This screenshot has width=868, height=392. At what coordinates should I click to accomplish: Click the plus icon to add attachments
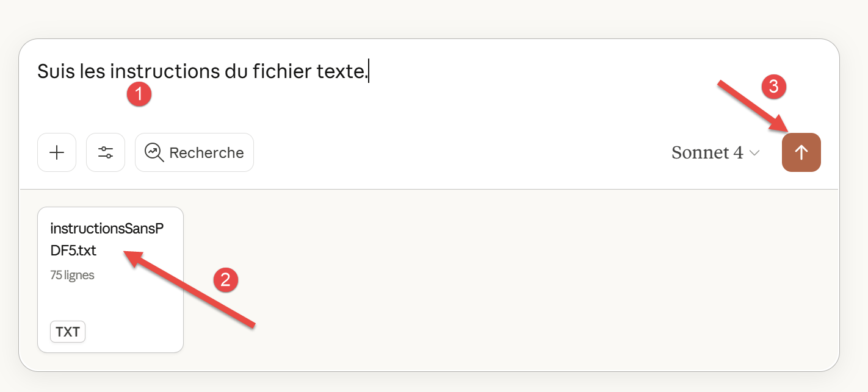pyautogui.click(x=57, y=152)
